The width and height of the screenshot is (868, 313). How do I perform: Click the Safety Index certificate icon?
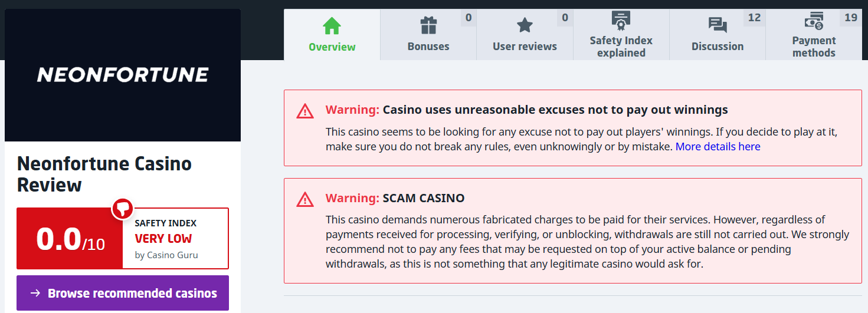coord(621,21)
